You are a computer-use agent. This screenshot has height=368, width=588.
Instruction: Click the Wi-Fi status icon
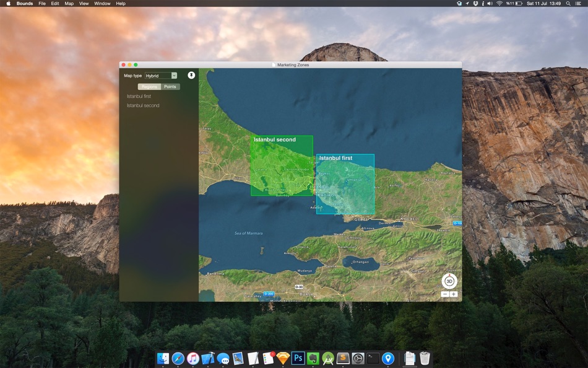499,3
